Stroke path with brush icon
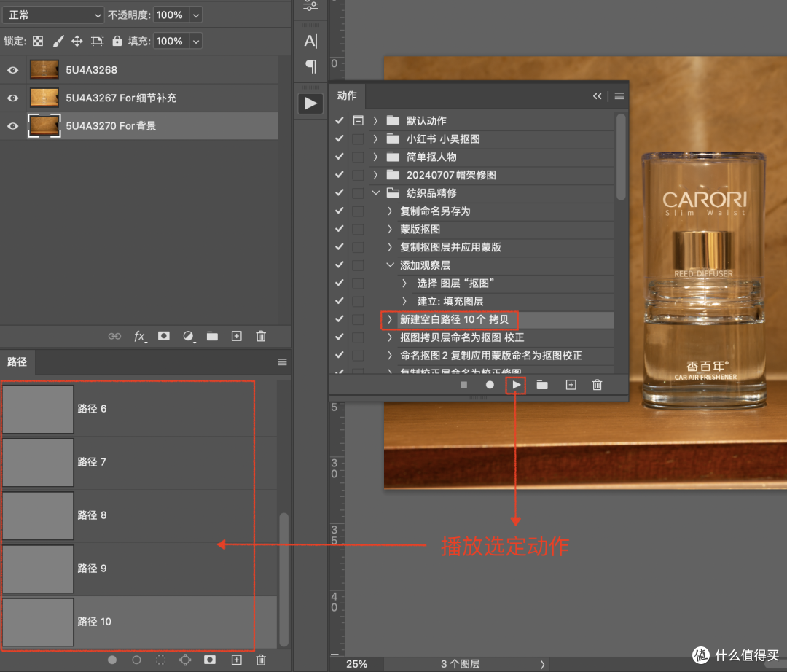 [136, 660]
